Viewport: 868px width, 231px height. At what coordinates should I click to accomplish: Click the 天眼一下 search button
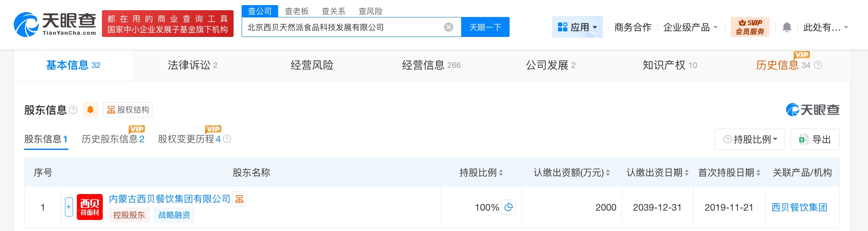485,27
